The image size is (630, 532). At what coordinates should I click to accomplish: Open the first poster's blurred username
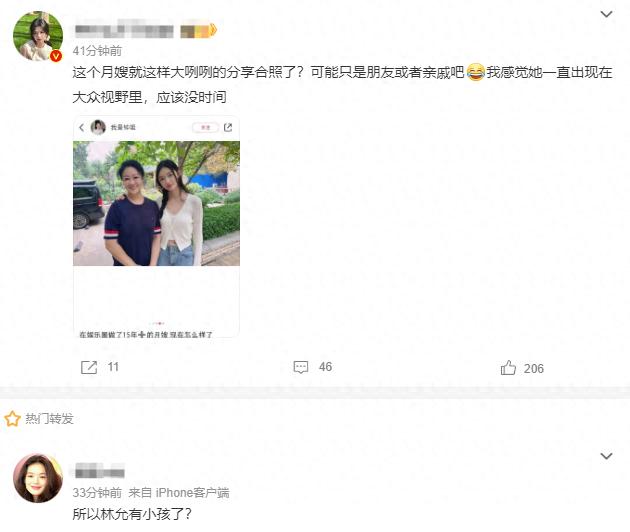point(124,31)
